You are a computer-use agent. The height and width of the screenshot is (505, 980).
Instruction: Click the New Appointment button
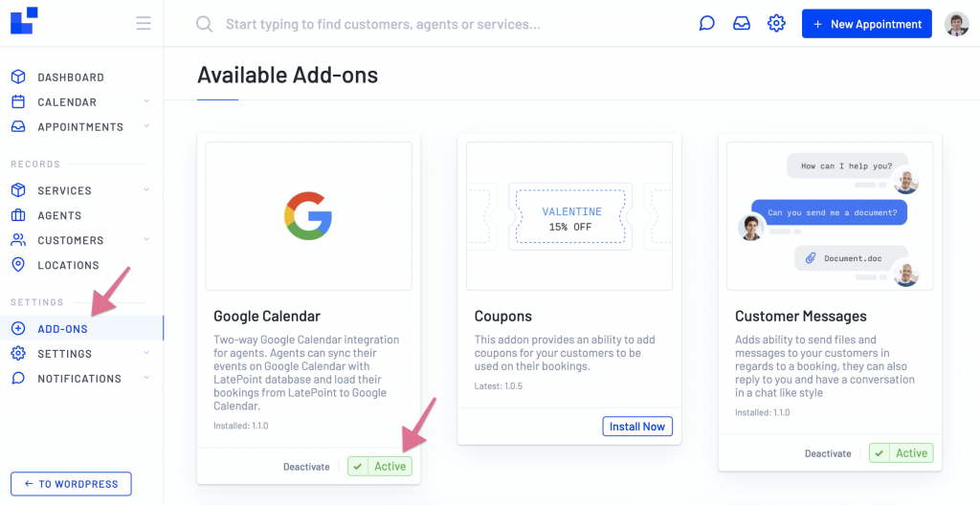click(x=867, y=24)
